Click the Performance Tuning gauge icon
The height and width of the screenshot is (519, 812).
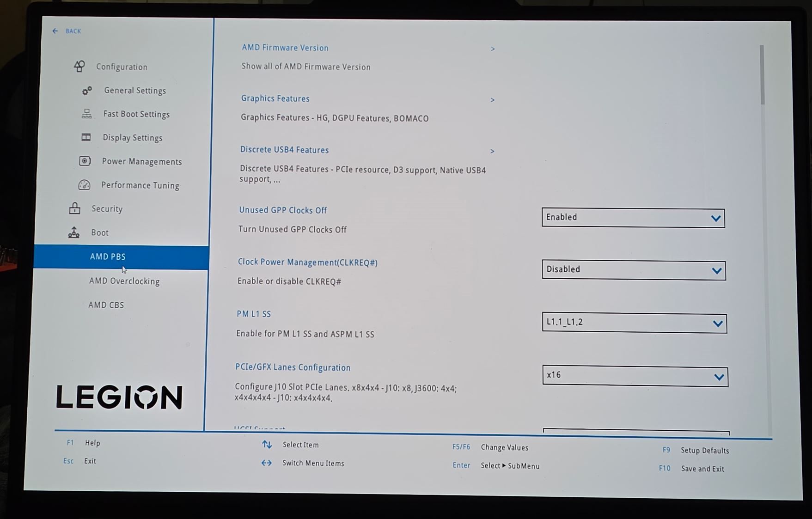tap(84, 185)
